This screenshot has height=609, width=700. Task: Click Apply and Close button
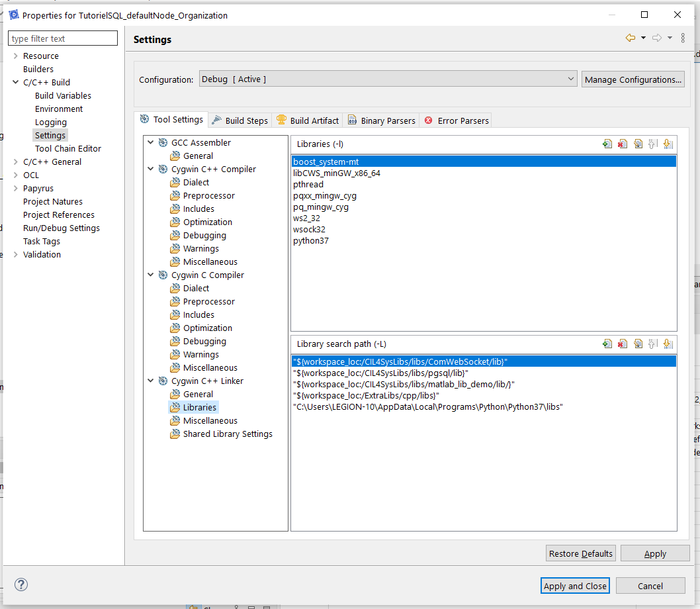point(575,586)
